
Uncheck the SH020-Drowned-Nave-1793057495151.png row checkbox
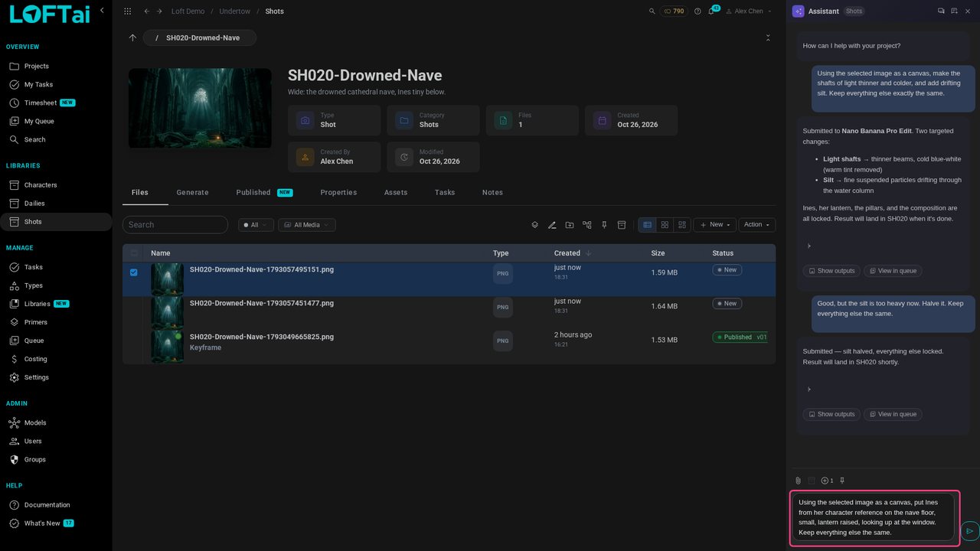tap(134, 272)
